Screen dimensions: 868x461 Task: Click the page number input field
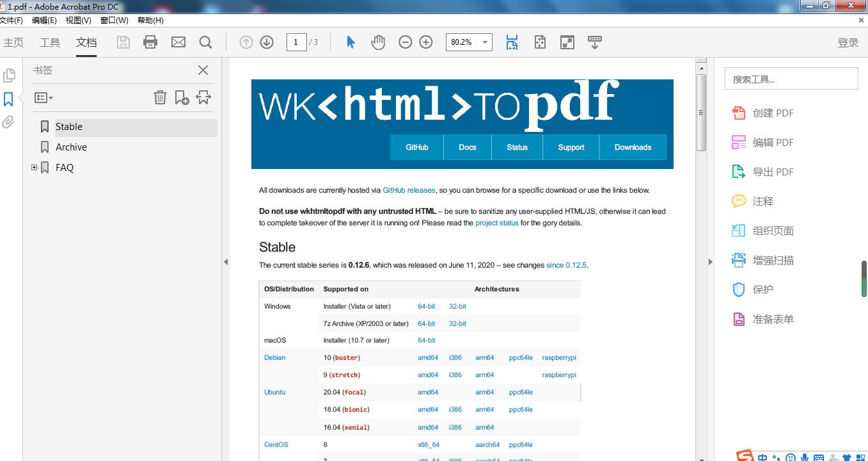click(296, 42)
